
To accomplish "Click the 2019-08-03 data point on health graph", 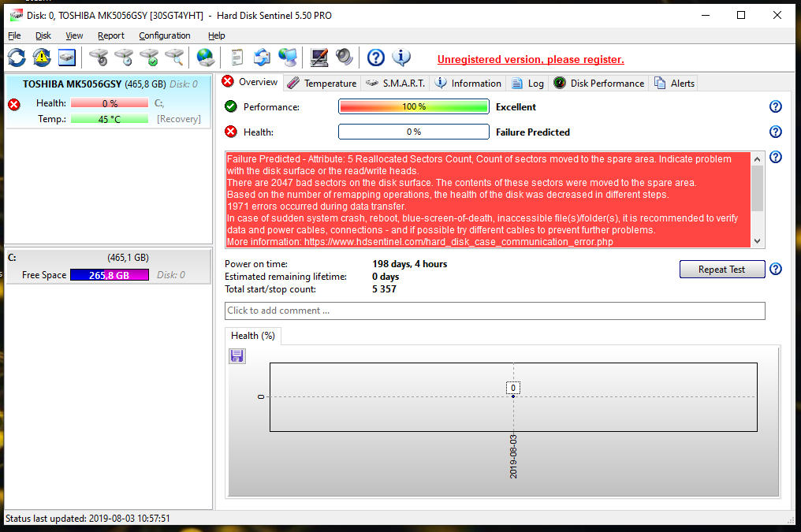I will pyautogui.click(x=513, y=396).
